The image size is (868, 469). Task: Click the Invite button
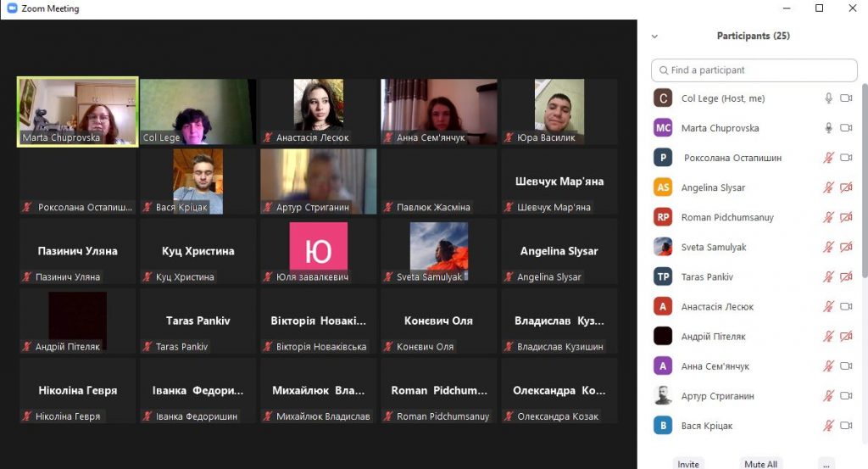(x=688, y=464)
